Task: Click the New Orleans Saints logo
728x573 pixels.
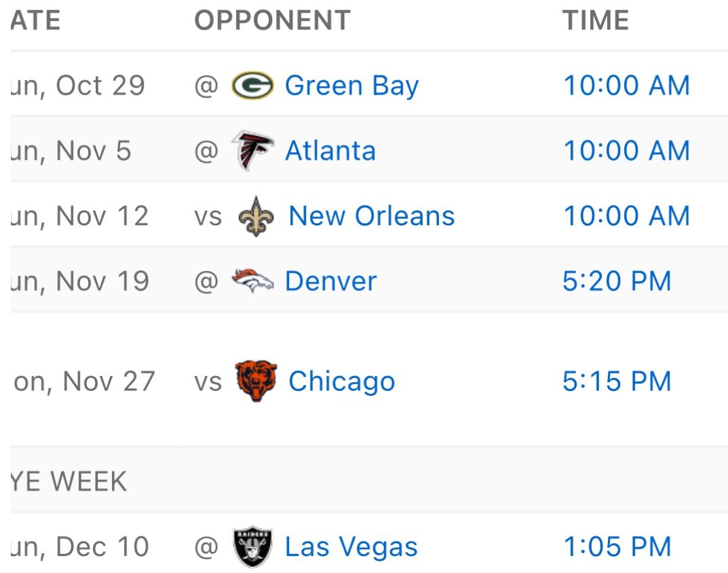Action: (254, 217)
